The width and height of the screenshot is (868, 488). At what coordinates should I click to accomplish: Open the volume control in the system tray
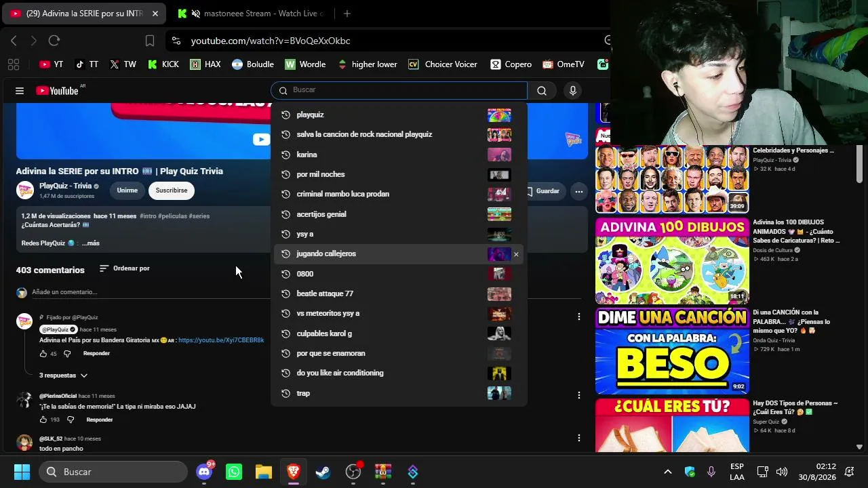[x=782, y=472]
